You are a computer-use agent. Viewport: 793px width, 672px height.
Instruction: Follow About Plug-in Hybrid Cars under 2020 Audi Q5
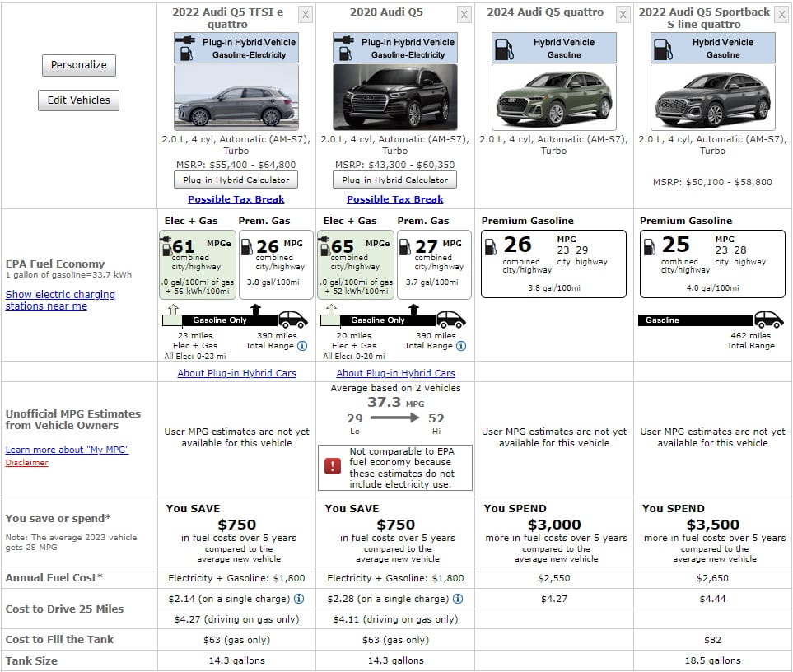(395, 373)
